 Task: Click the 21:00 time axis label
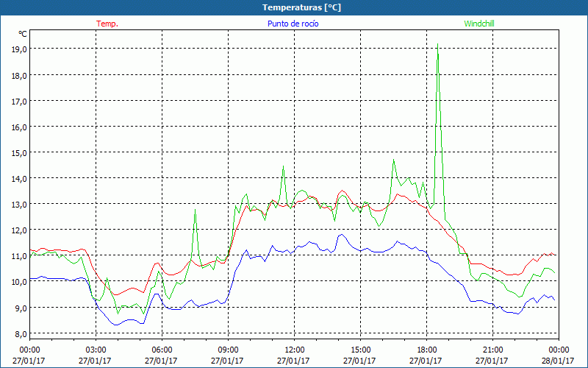(492, 350)
